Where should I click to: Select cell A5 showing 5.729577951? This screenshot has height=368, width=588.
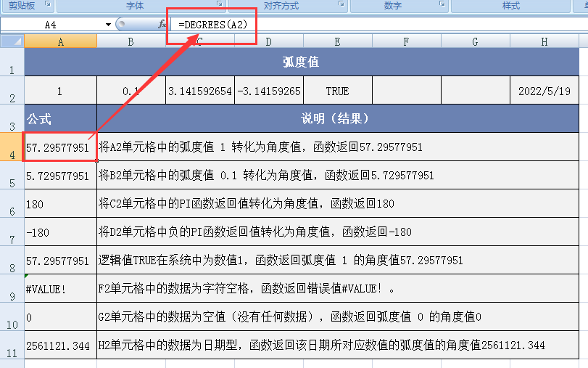point(60,176)
